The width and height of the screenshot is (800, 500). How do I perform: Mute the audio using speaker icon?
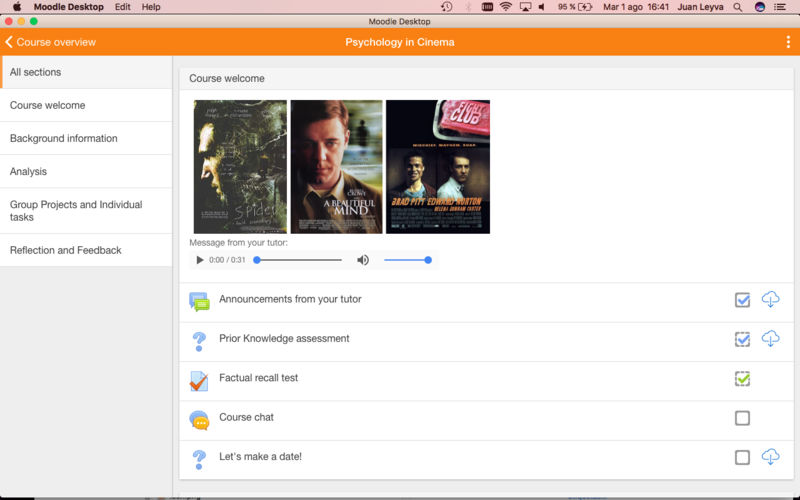pos(363,260)
